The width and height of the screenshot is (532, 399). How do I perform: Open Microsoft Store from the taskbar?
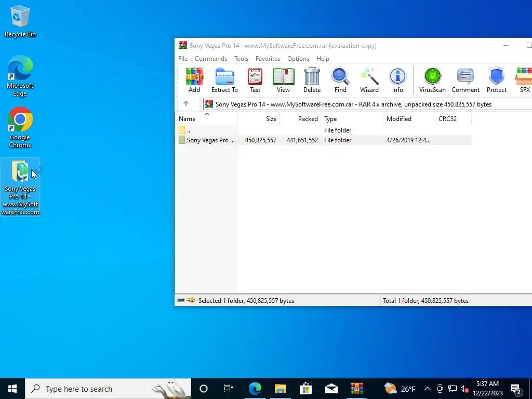point(305,389)
